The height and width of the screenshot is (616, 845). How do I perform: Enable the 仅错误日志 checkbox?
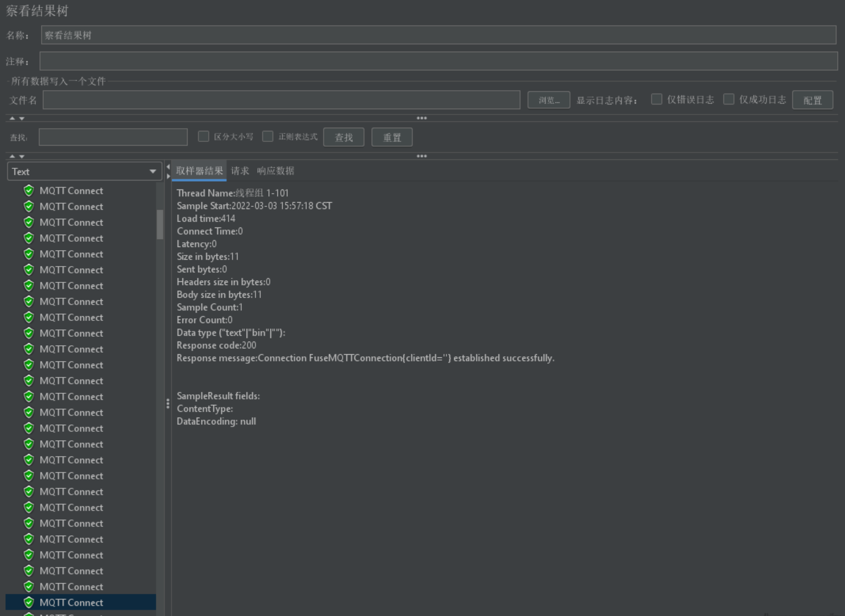(x=657, y=99)
